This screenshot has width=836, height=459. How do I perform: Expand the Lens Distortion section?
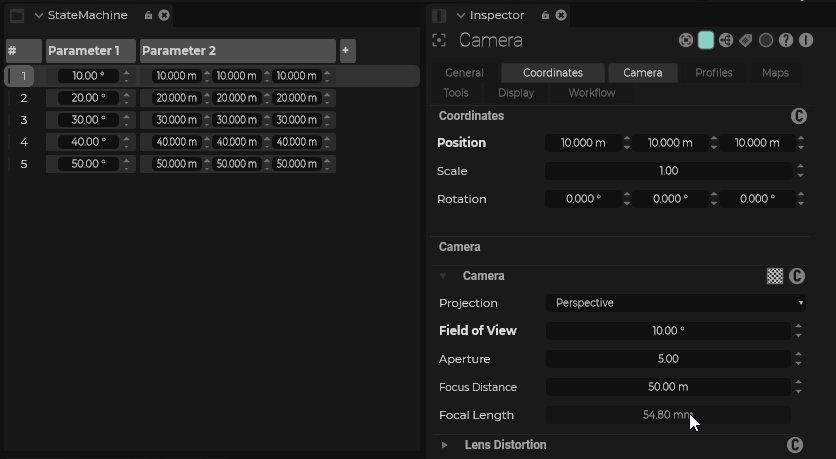point(445,445)
